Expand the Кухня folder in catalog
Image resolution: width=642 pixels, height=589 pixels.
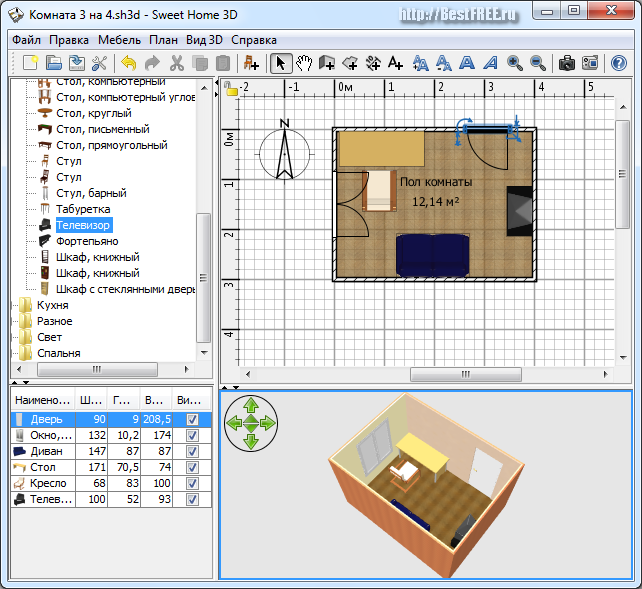(x=52, y=305)
